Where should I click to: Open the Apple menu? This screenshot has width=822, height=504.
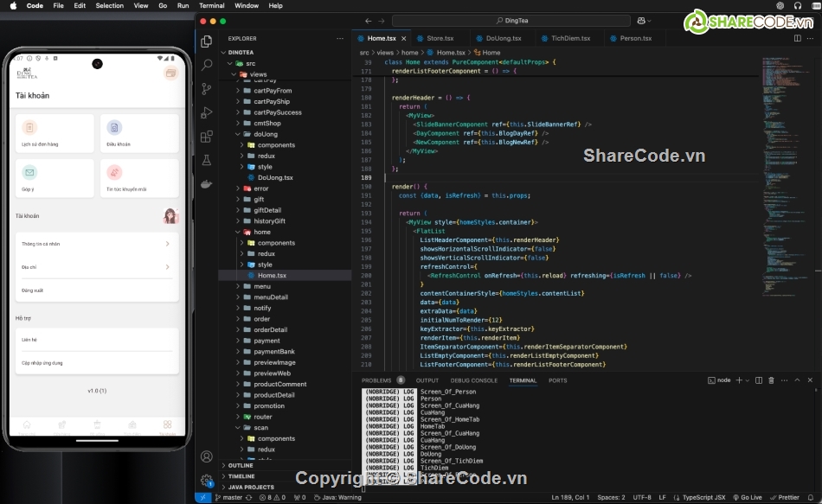click(13, 6)
